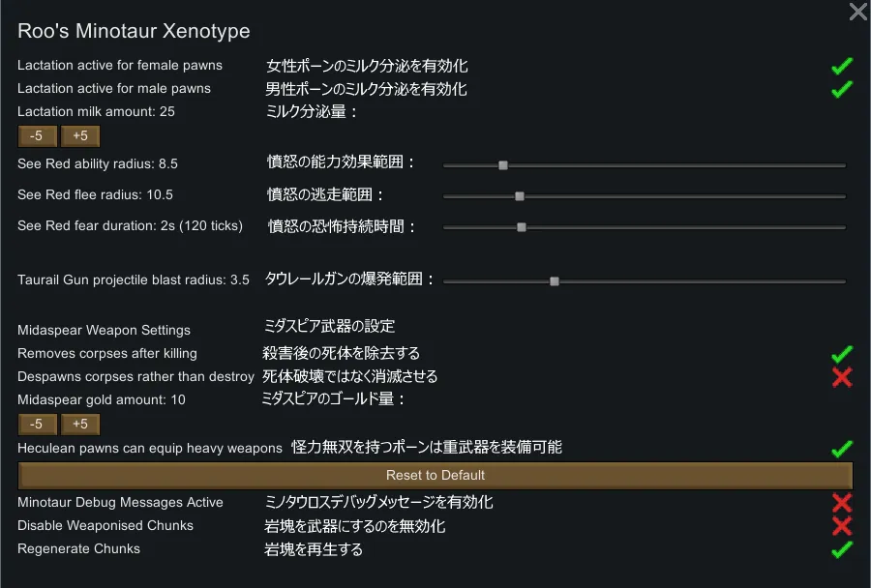
Task: Click the Midaspear Weapon Settings label
Action: point(104,330)
